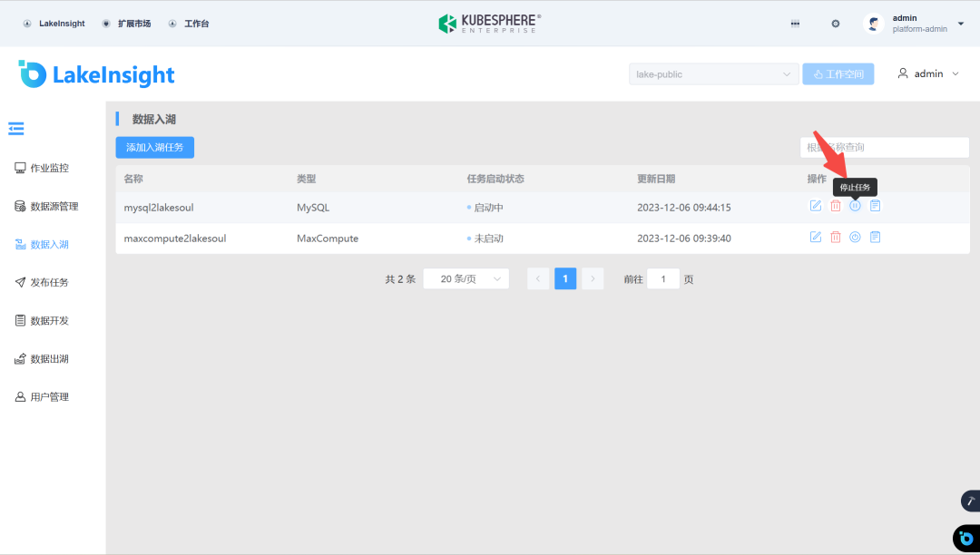Click the admin avatar picture

[874, 24]
